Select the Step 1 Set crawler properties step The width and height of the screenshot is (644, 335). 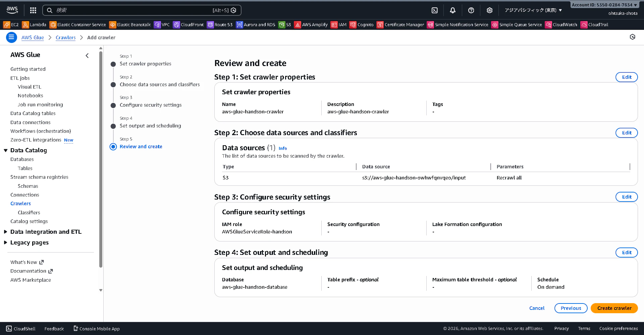[x=145, y=63]
